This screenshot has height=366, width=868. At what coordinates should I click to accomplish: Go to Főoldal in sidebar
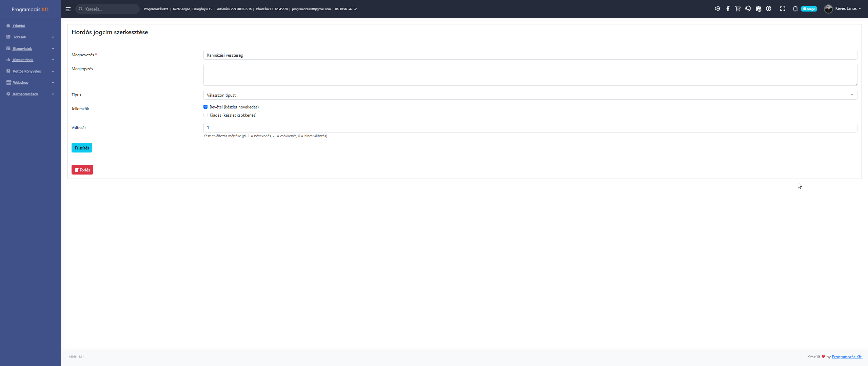click(19, 26)
